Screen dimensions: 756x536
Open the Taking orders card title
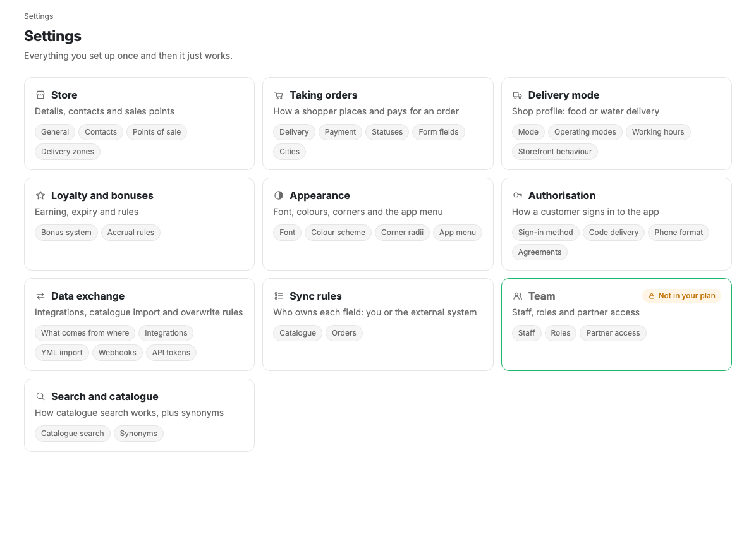pyautogui.click(x=324, y=95)
